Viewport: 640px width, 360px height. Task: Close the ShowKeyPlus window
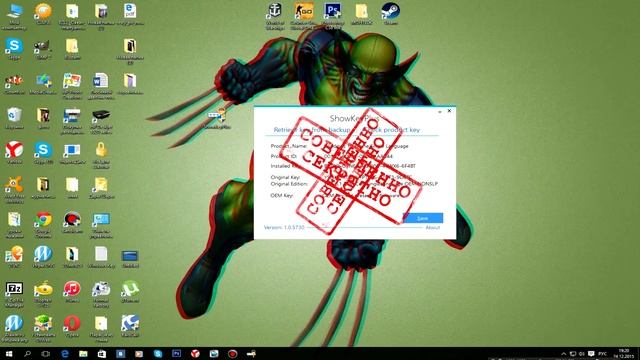pos(449,111)
